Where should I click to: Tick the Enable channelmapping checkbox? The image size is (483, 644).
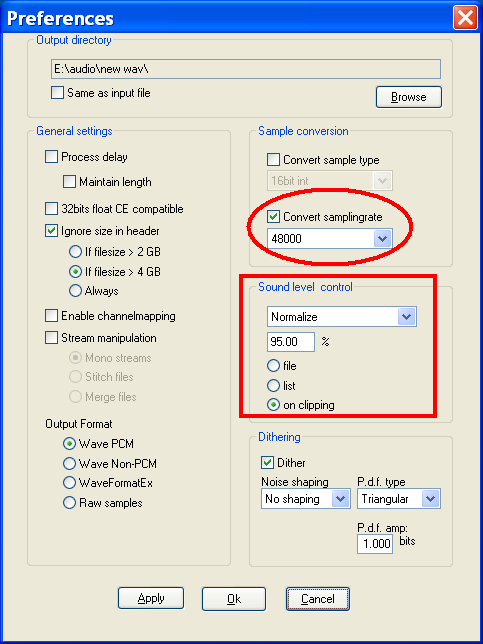click(x=51, y=316)
